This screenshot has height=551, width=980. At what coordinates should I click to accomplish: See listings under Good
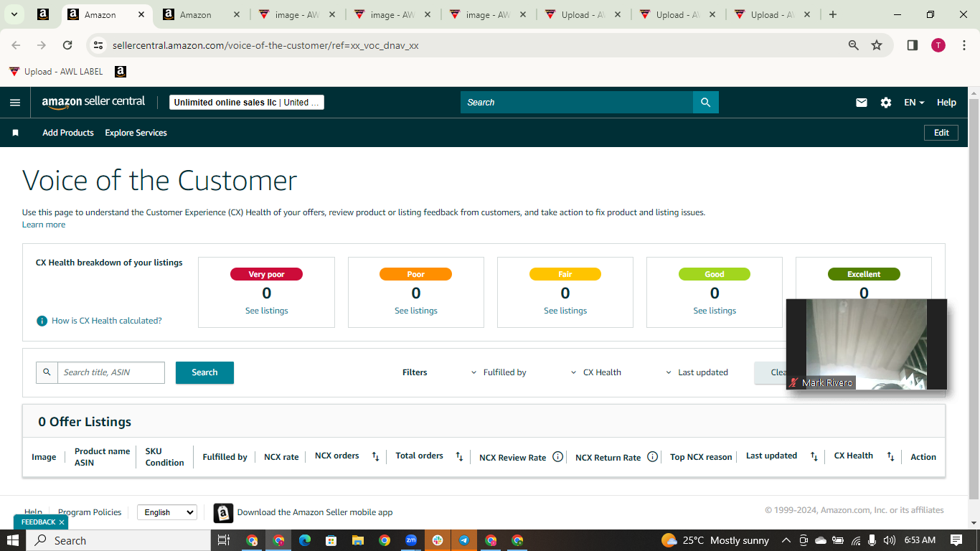(715, 311)
